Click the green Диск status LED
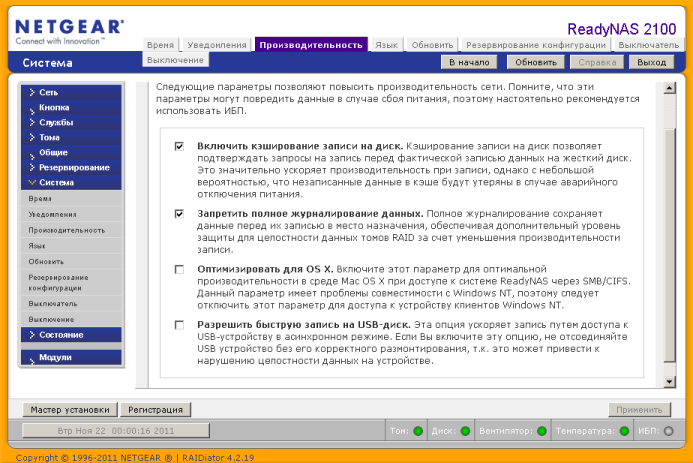This screenshot has height=463, width=693. [x=465, y=431]
